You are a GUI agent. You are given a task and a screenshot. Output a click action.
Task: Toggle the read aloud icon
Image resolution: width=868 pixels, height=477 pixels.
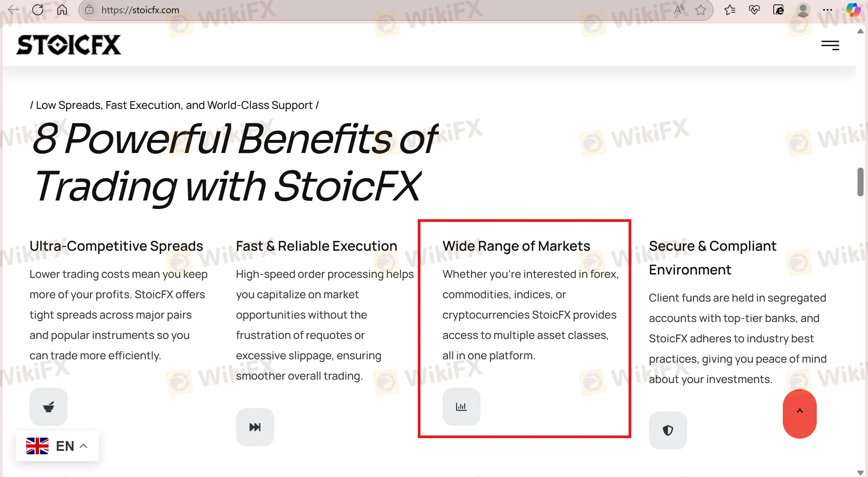pyautogui.click(x=679, y=10)
